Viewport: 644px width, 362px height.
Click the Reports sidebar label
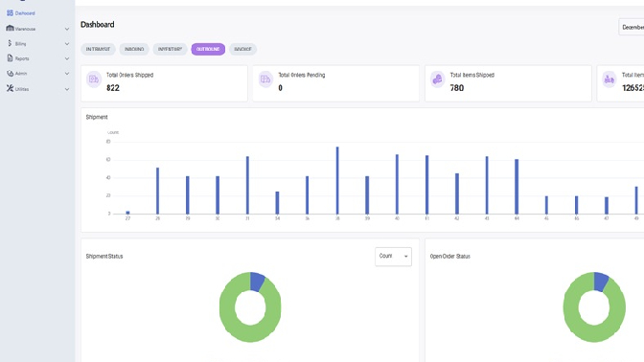pos(22,58)
